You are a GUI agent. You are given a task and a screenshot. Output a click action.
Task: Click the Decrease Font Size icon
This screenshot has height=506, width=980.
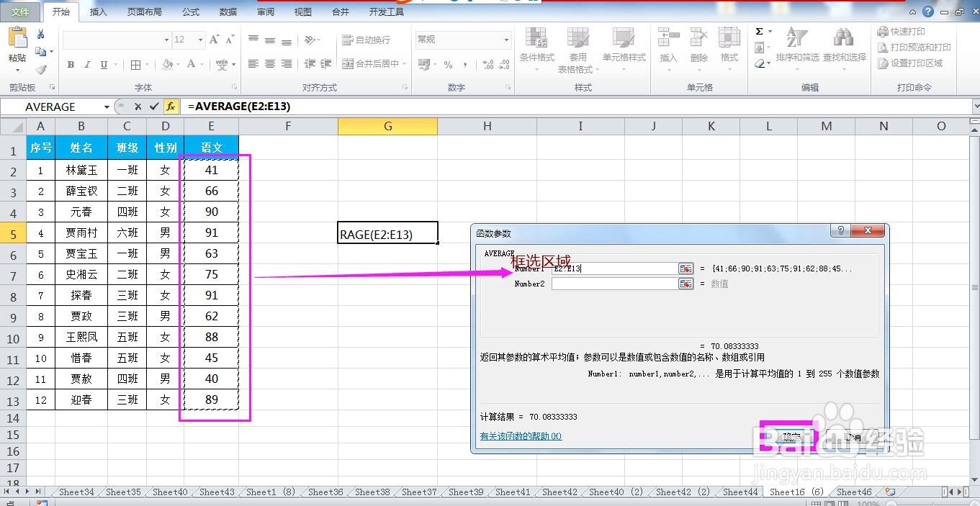point(230,40)
